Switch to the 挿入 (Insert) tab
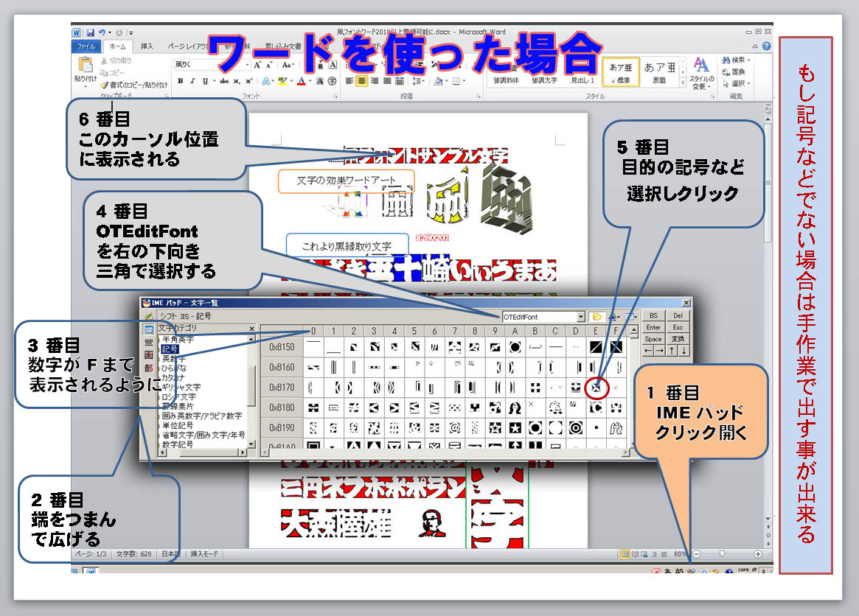 (x=147, y=46)
